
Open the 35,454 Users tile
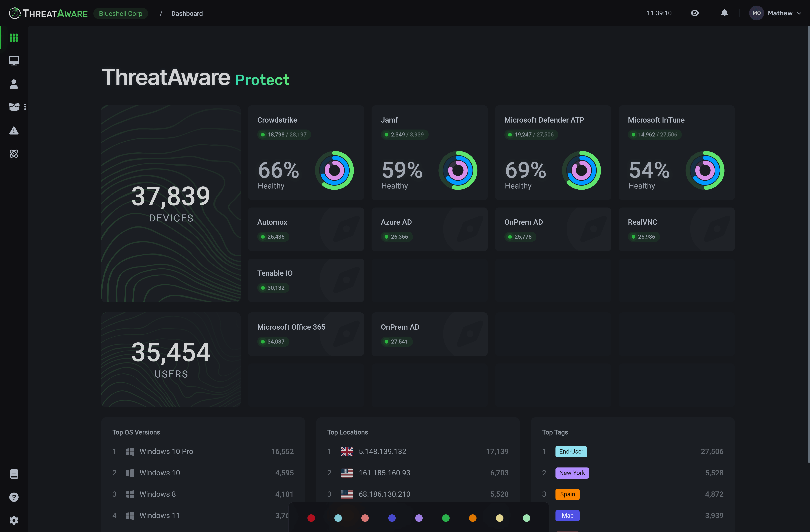(171, 360)
